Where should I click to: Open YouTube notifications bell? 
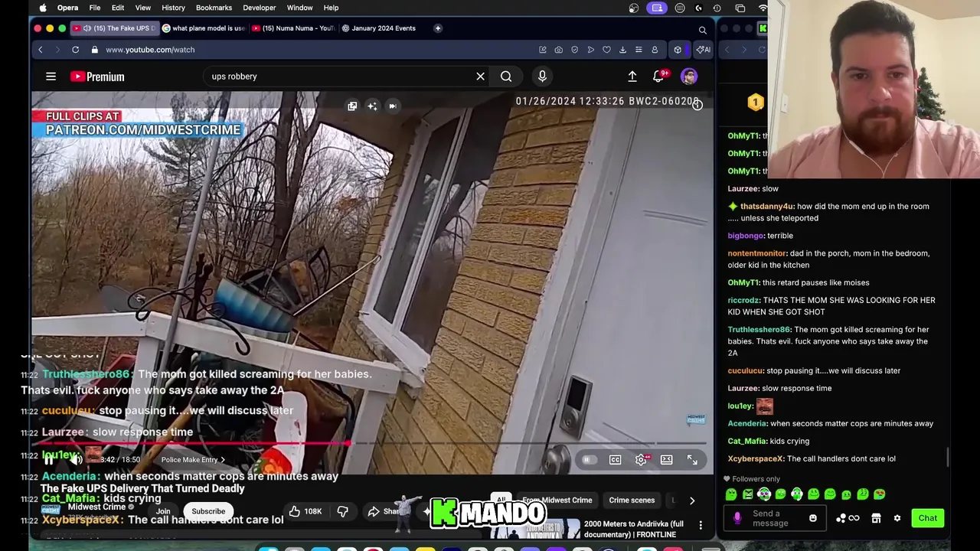[658, 77]
